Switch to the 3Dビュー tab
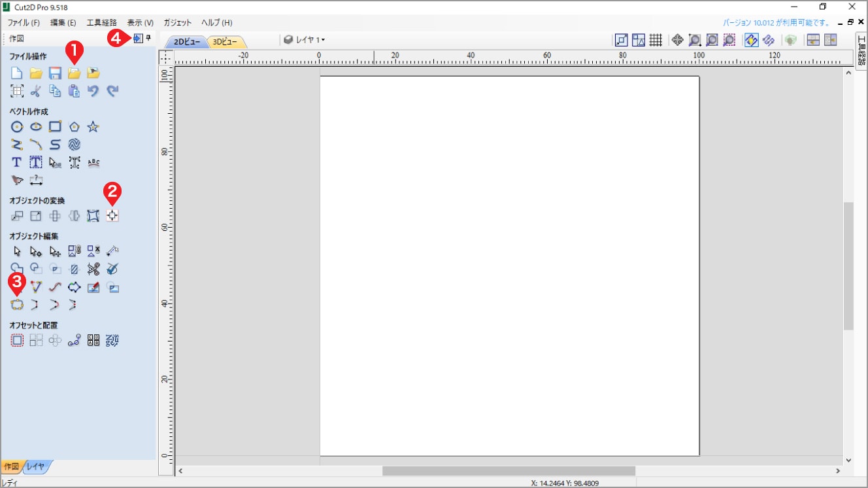 click(x=225, y=41)
